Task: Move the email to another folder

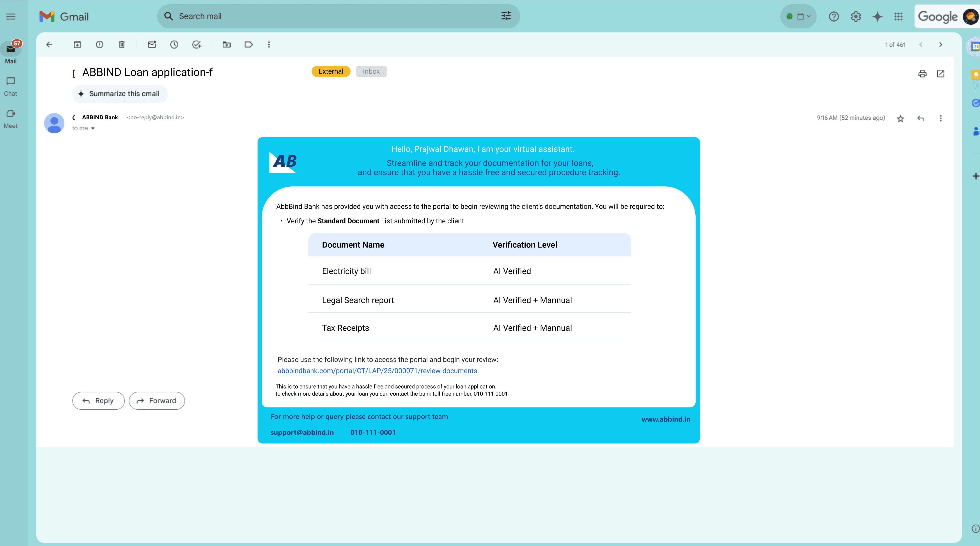Action: [227, 44]
